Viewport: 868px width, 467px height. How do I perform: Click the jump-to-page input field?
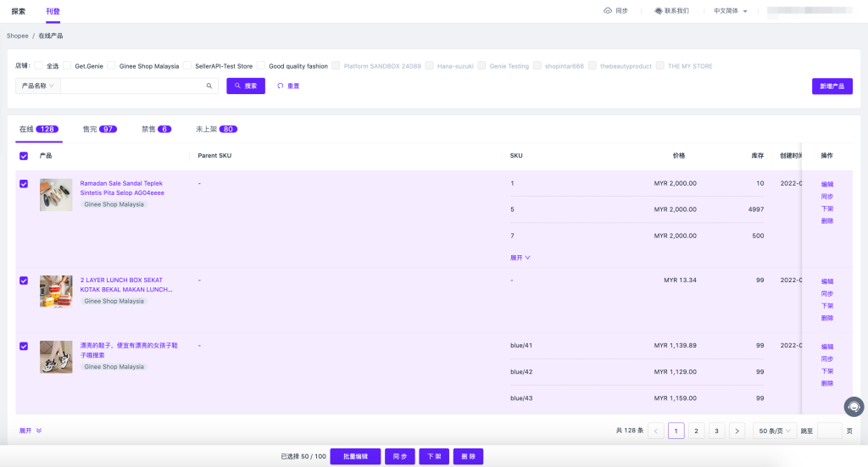point(829,431)
